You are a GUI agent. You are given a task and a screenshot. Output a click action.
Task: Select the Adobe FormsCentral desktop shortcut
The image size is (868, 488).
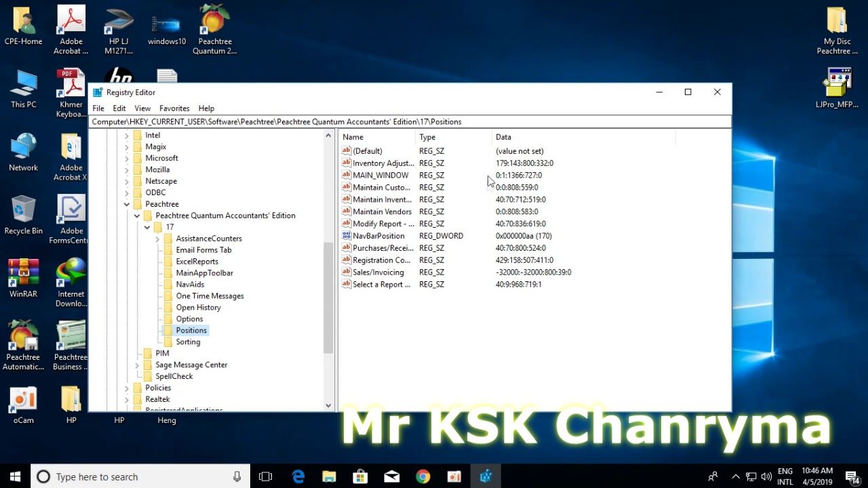click(x=71, y=220)
